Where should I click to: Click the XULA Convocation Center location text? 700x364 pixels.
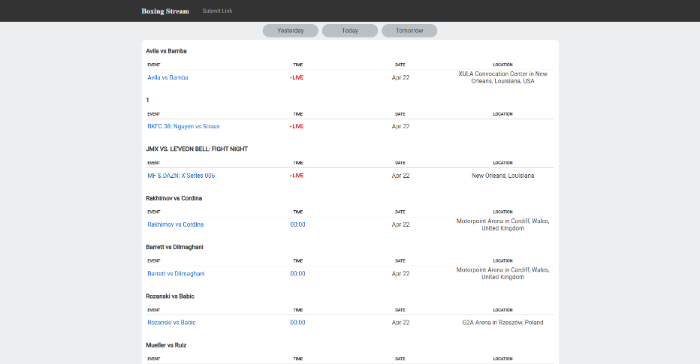coord(503,77)
